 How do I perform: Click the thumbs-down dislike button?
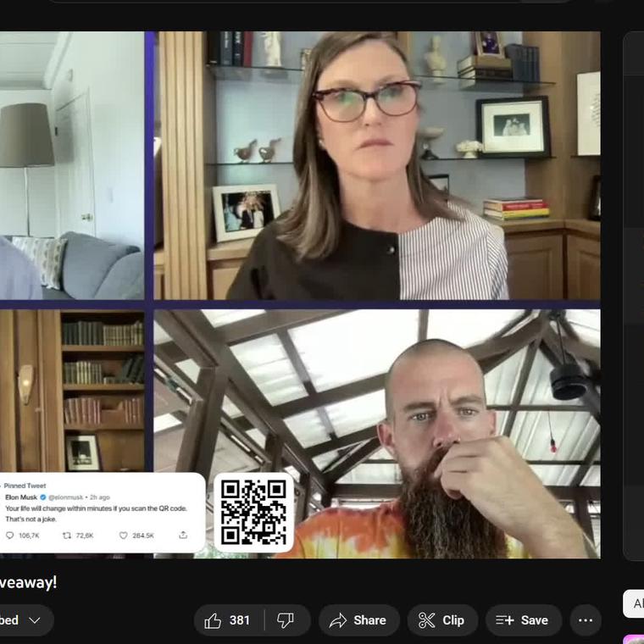click(x=286, y=620)
